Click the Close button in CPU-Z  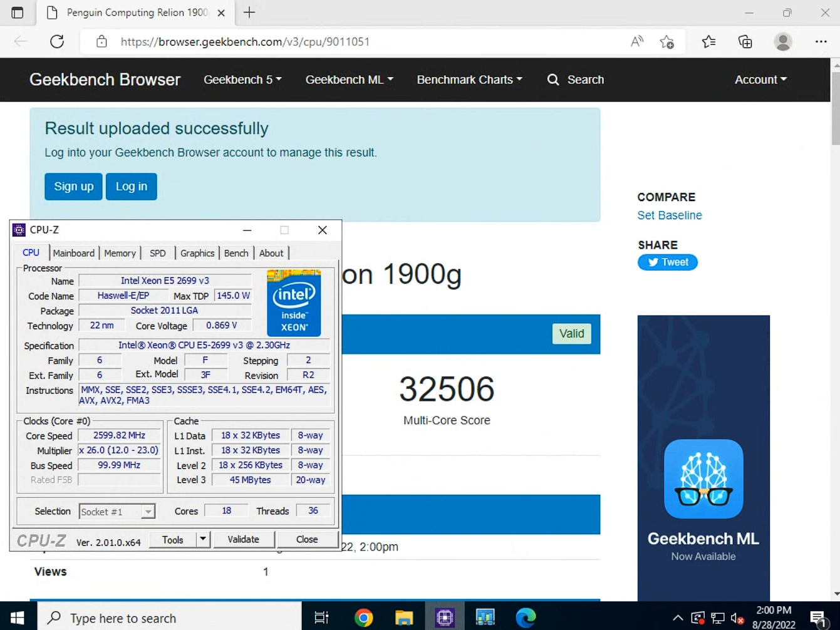tap(307, 539)
